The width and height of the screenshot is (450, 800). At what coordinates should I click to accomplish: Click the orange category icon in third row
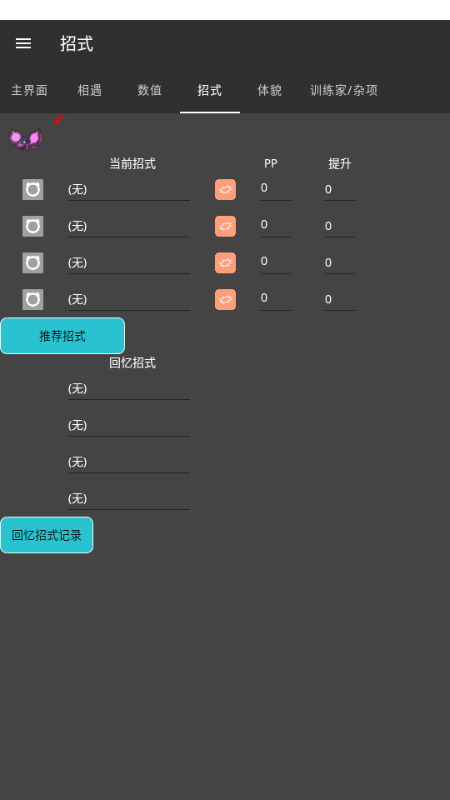226,263
